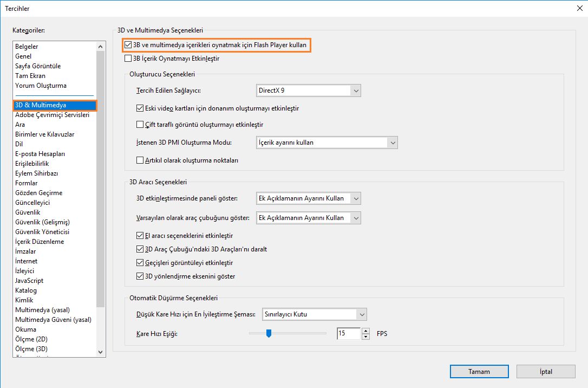This screenshot has width=588, height=388.
Task: Select the 'Güvenlik' category
Action: click(x=28, y=212)
